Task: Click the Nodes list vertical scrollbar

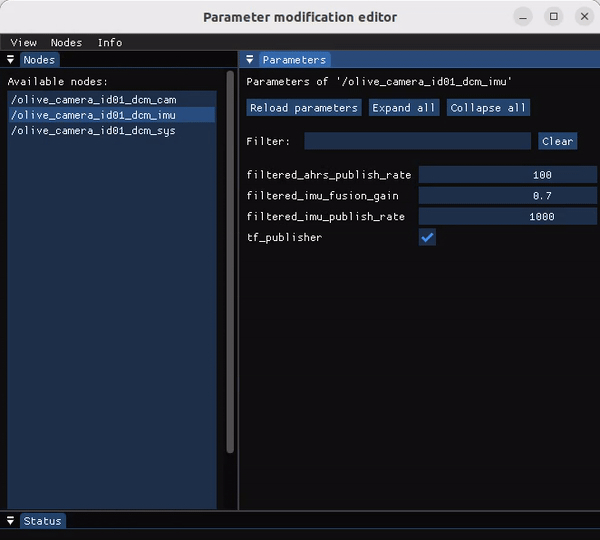Action: (231, 260)
